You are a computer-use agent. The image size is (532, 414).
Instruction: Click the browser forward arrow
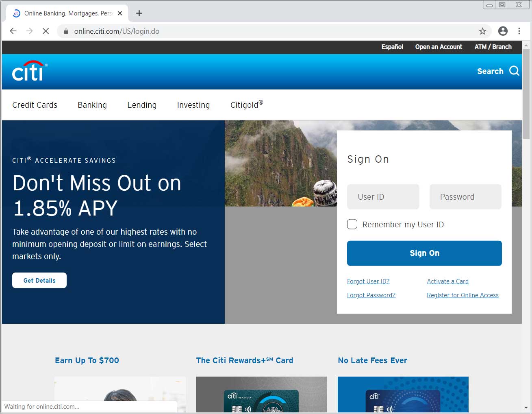click(x=29, y=31)
